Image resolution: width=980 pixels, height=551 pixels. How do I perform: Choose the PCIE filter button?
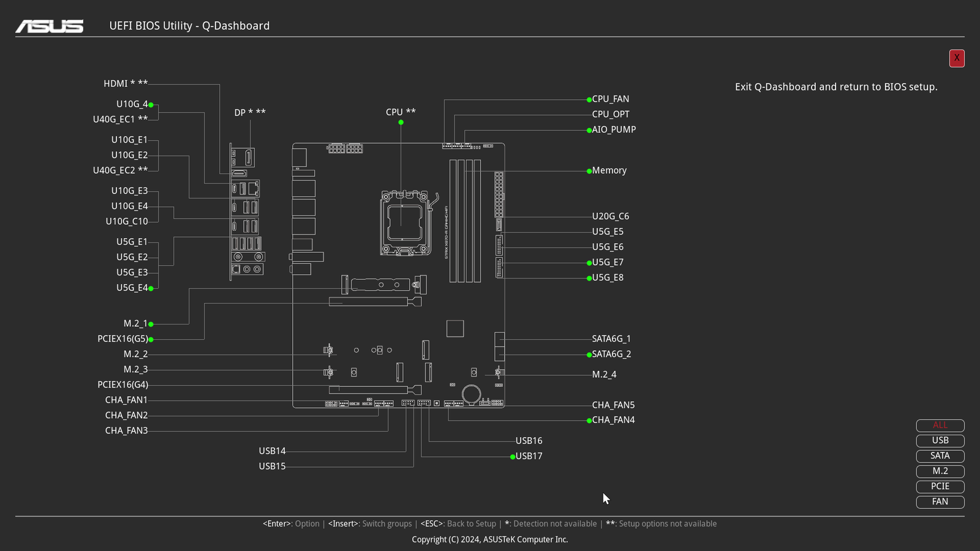(940, 487)
